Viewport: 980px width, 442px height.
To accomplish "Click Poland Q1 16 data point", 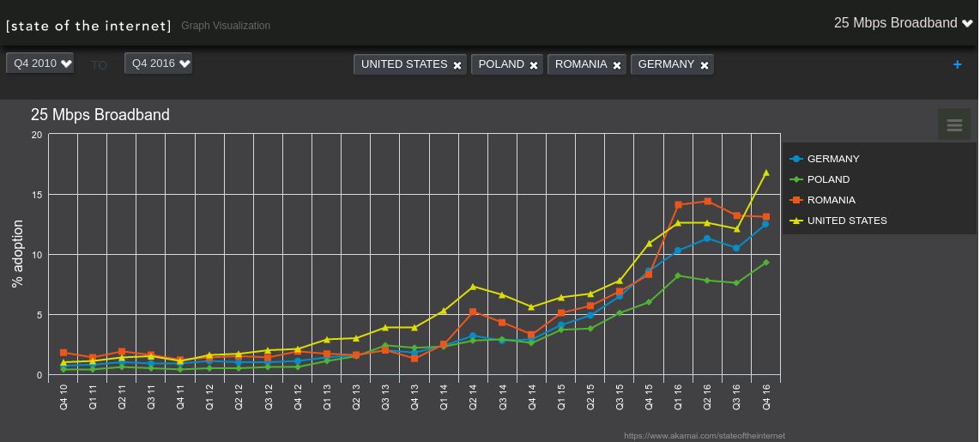I will point(677,275).
